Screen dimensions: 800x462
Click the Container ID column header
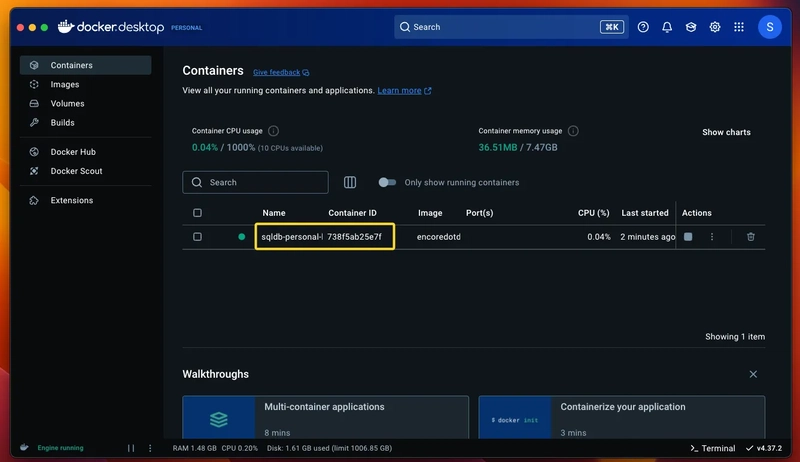353,213
